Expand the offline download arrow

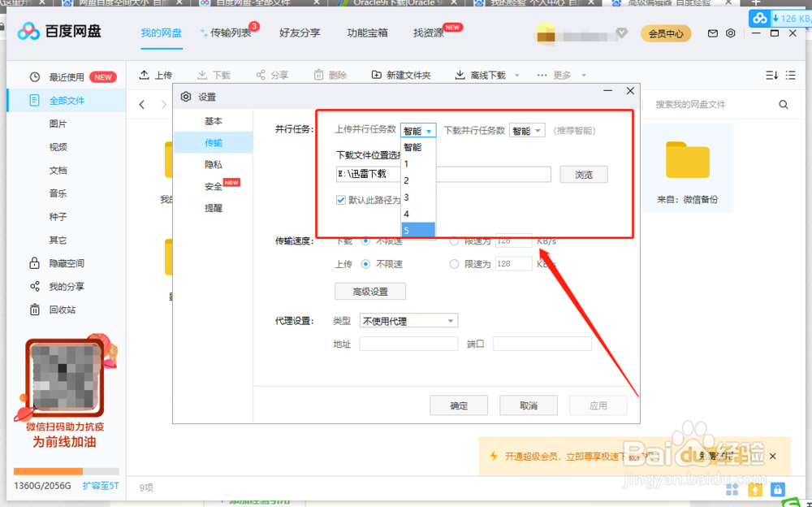516,76
